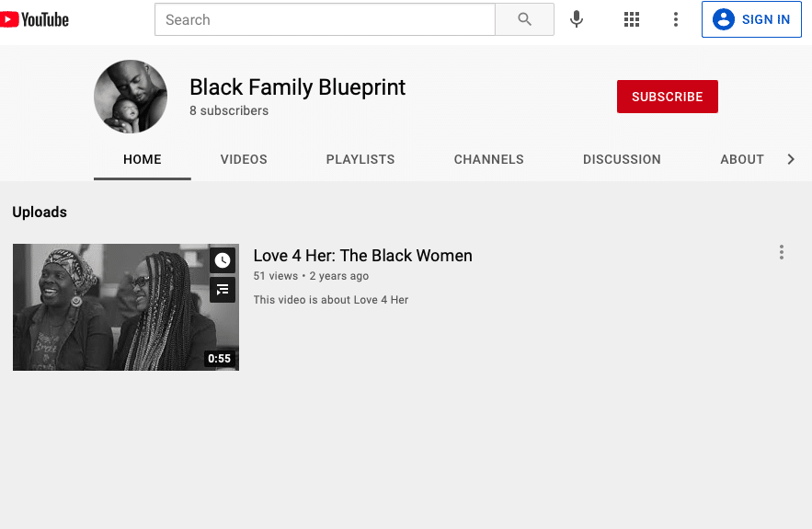Open the Playlists tab

pyautogui.click(x=360, y=159)
